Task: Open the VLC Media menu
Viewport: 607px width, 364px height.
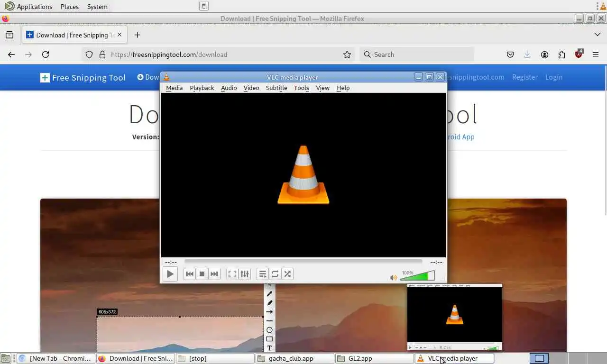Action: (174, 88)
